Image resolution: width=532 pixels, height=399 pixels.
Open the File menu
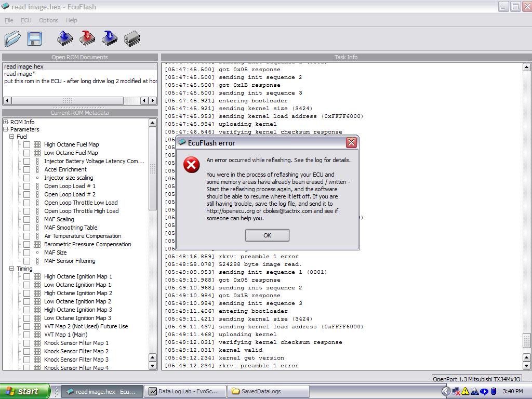pos(9,20)
